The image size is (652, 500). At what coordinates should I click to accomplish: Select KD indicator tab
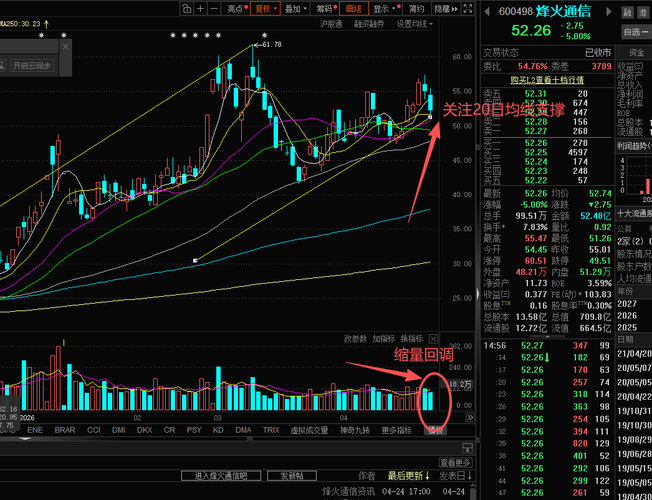(x=218, y=430)
